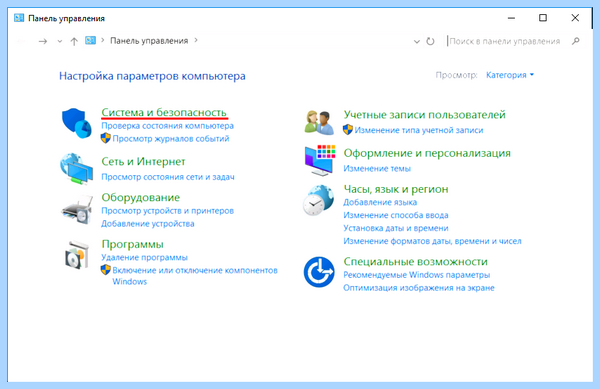
Task: Open Программы category
Action: click(x=132, y=244)
